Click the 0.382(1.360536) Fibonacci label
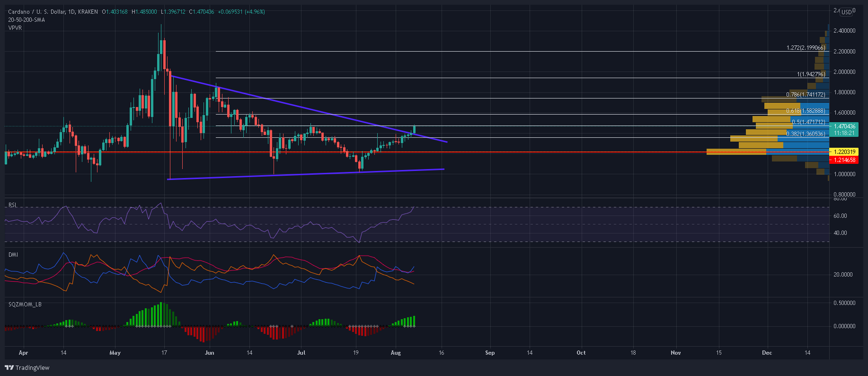The image size is (868, 376). 806,134
